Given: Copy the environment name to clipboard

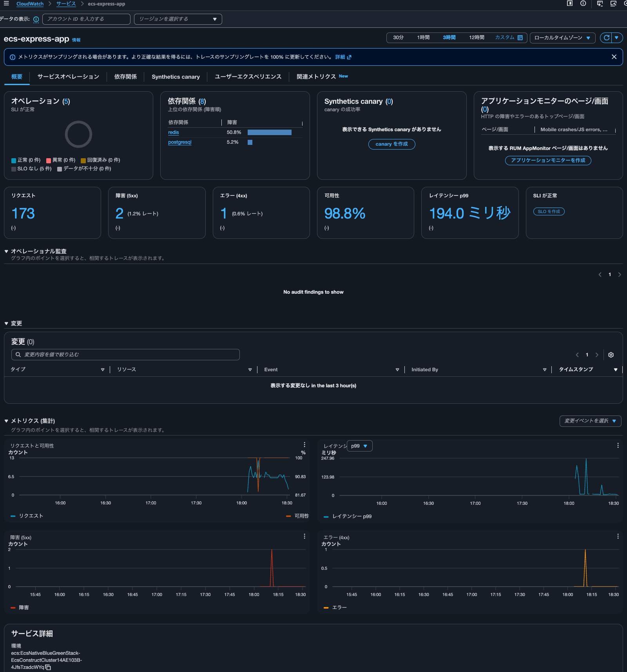Looking at the screenshot, I should (x=48, y=667).
